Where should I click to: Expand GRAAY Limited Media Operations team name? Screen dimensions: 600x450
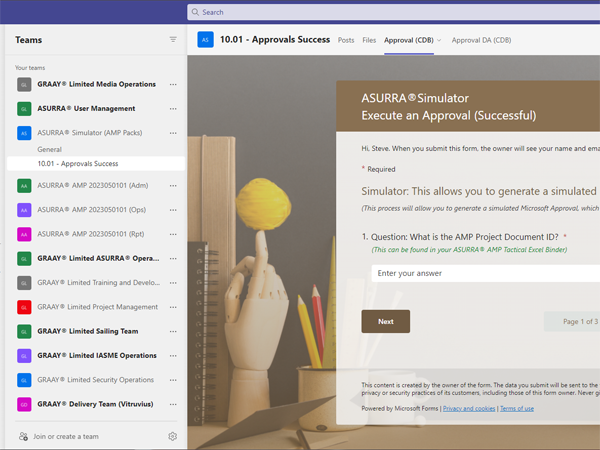(96, 84)
